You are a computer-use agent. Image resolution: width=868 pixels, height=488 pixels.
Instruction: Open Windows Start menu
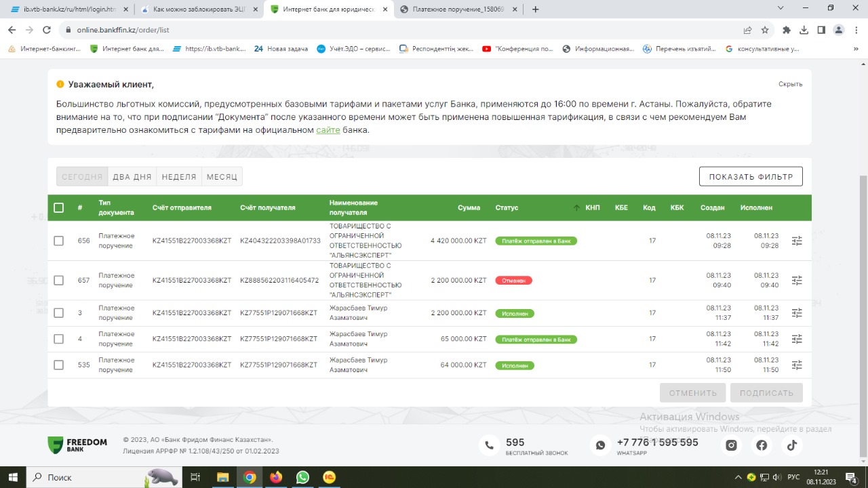[x=13, y=477]
